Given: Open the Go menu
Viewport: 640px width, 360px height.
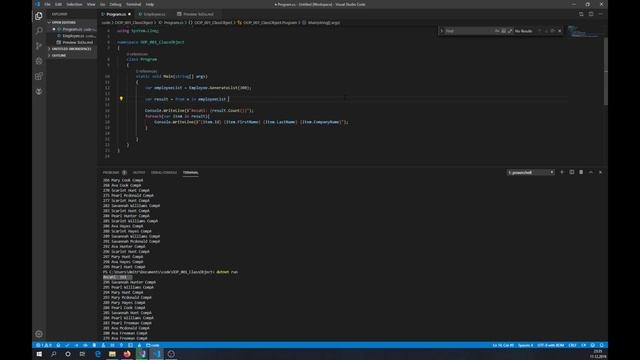Looking at the screenshot, I should point(102,4).
